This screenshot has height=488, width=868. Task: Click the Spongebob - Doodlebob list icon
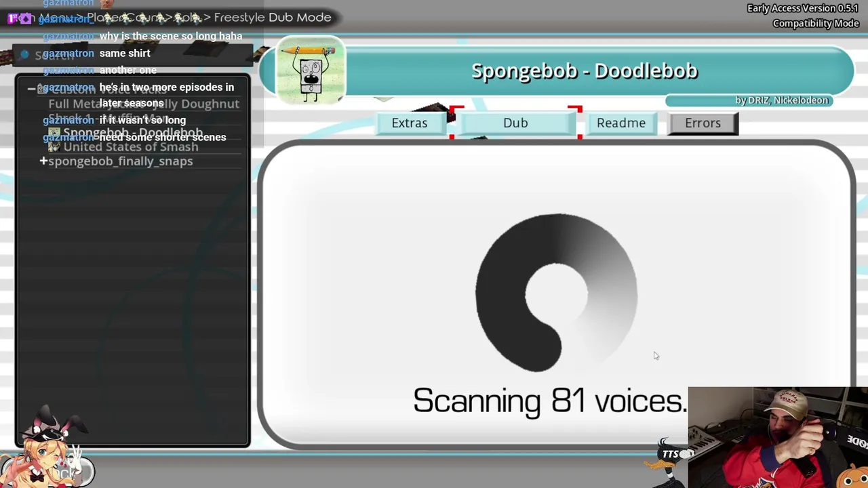coord(54,133)
